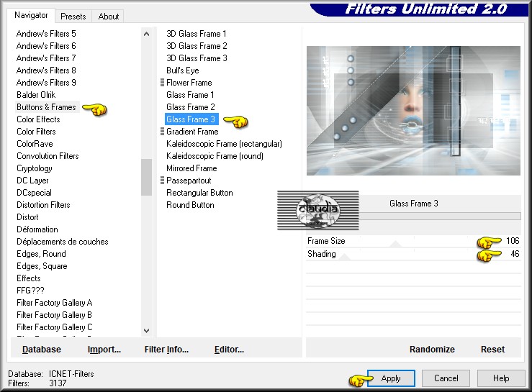The width and height of the screenshot is (532, 392).
Task: Choose Glass Frame 1 filter
Action: 190,95
